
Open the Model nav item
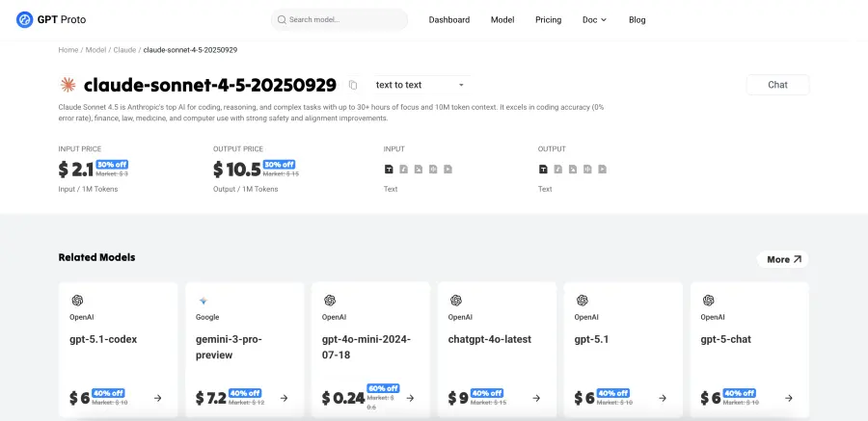click(x=502, y=20)
